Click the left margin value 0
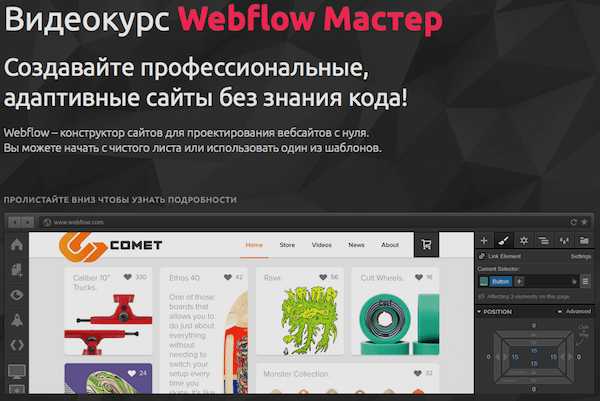This screenshot has height=401, width=600. [488, 357]
